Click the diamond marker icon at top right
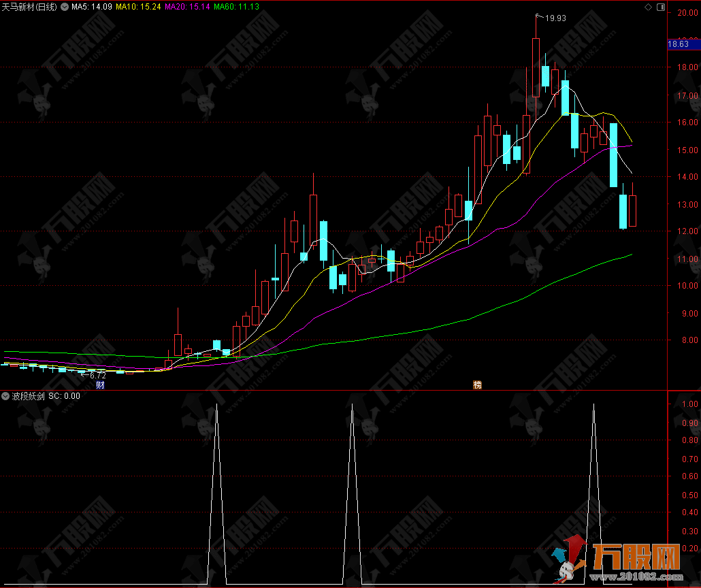This screenshot has height=588, width=701. click(x=648, y=7)
